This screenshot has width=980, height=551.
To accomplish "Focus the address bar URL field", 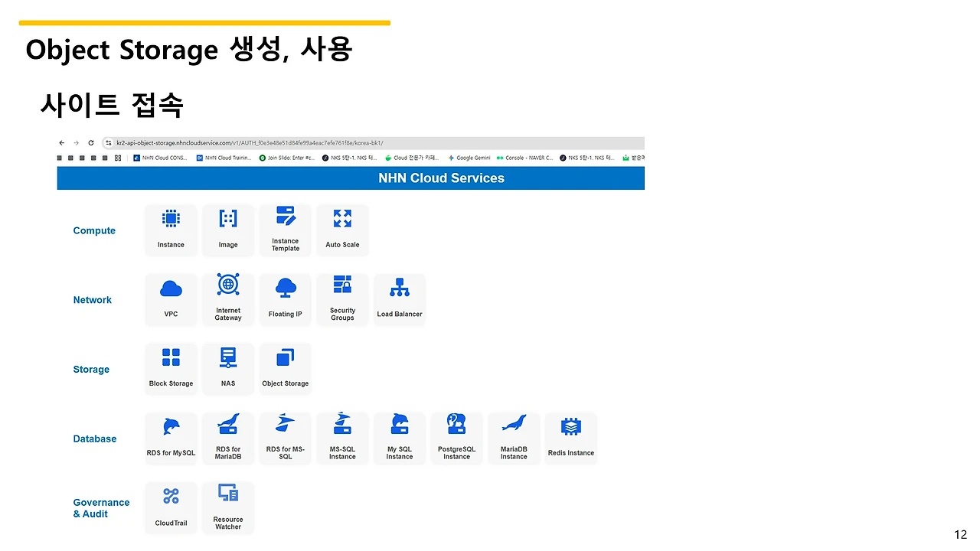I will (374, 143).
